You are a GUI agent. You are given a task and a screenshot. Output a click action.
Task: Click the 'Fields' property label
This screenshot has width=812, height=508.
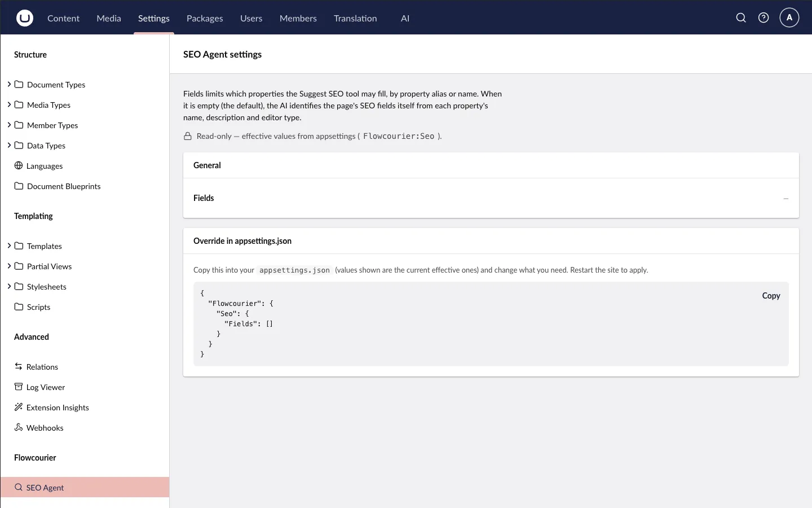coord(204,198)
